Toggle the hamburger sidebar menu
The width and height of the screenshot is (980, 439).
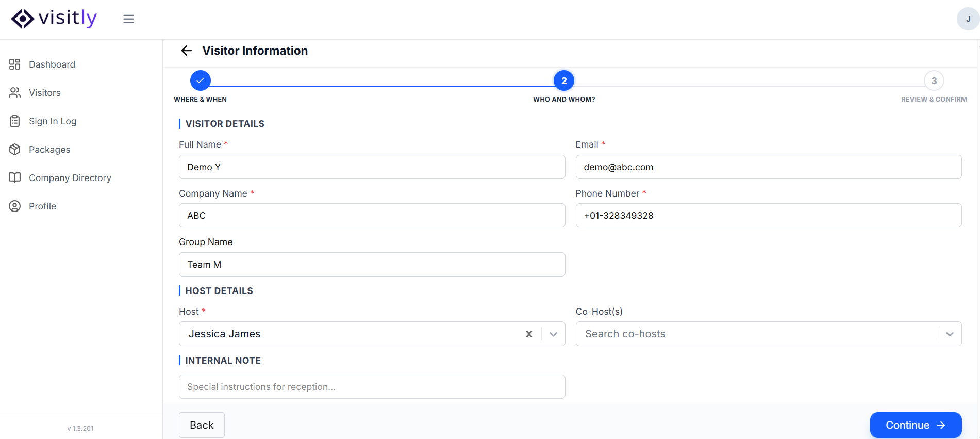129,19
